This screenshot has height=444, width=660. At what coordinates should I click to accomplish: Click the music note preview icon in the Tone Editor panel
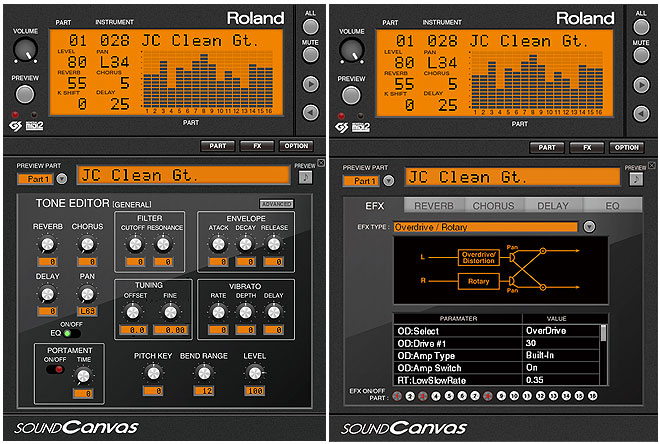click(304, 177)
